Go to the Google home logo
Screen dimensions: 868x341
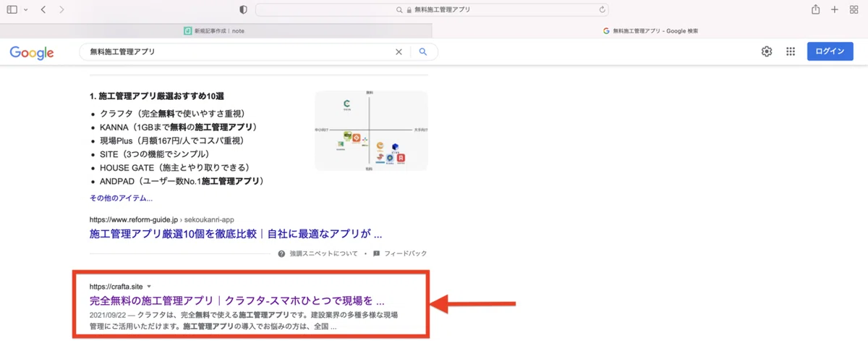point(32,52)
